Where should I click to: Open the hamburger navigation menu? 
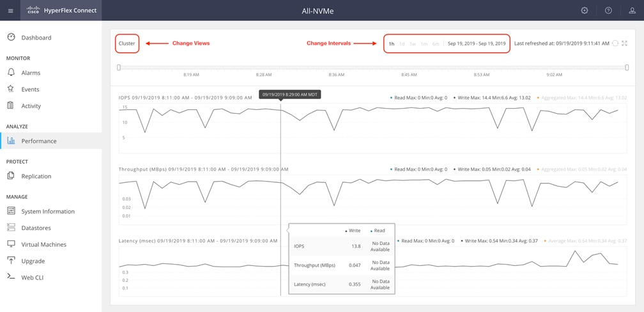pyautogui.click(x=11, y=11)
